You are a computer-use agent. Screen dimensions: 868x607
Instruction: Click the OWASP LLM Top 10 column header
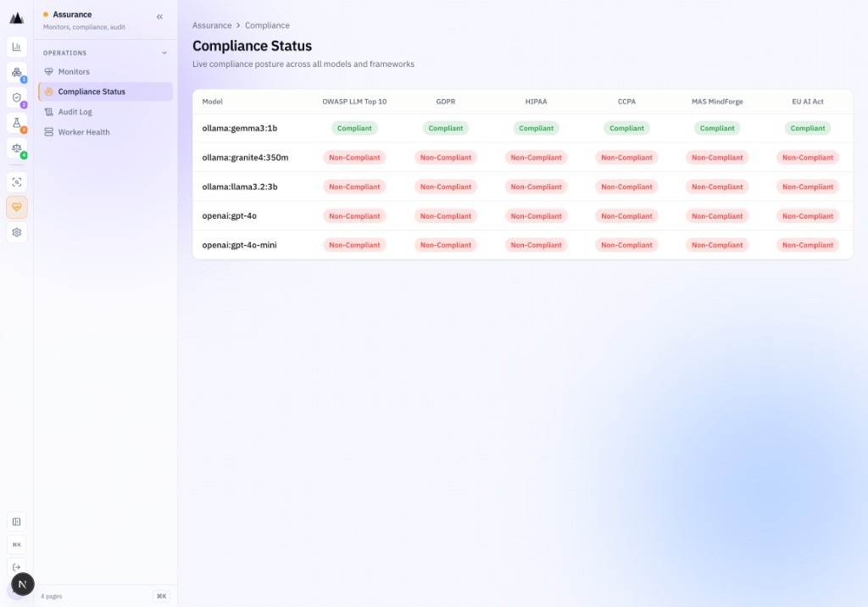354,102
